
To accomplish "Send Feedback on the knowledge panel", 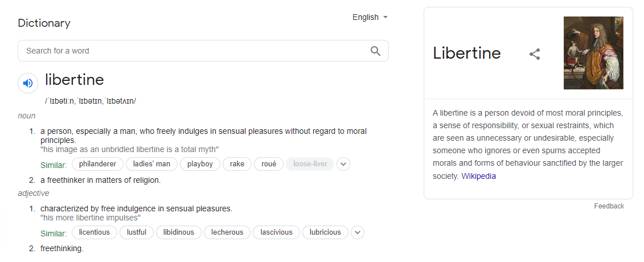I will (x=609, y=206).
